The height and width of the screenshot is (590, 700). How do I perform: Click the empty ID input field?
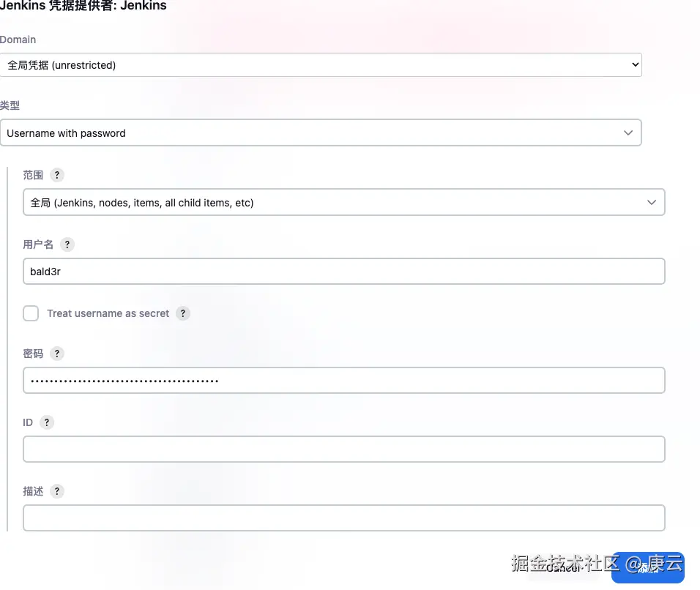[x=343, y=449]
